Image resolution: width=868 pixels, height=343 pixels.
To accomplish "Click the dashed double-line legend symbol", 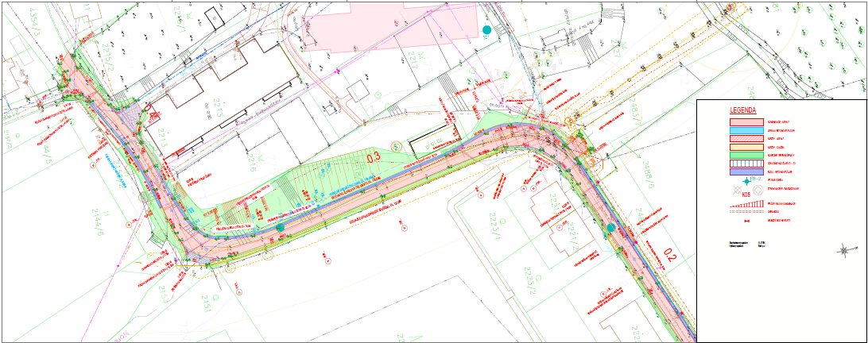I will (746, 213).
